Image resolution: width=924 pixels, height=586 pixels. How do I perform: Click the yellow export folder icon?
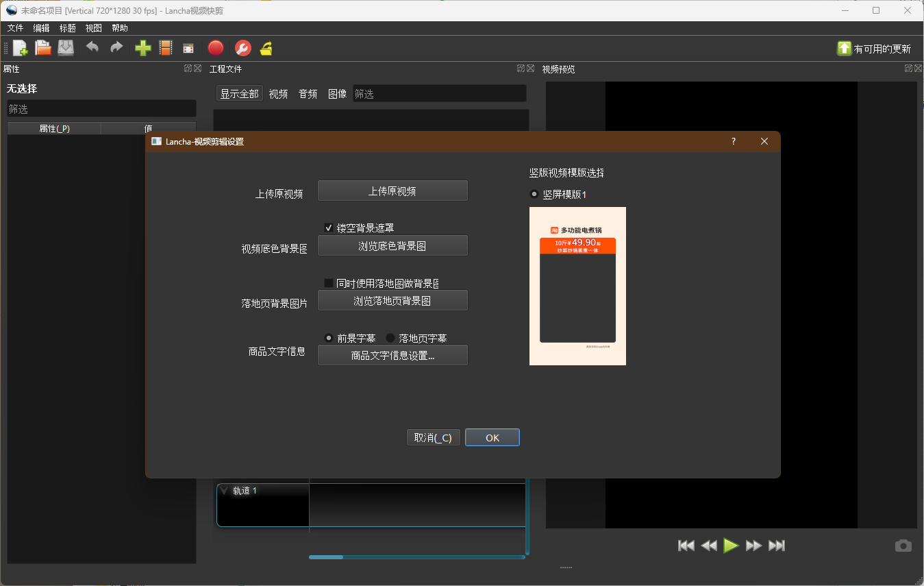tap(266, 48)
